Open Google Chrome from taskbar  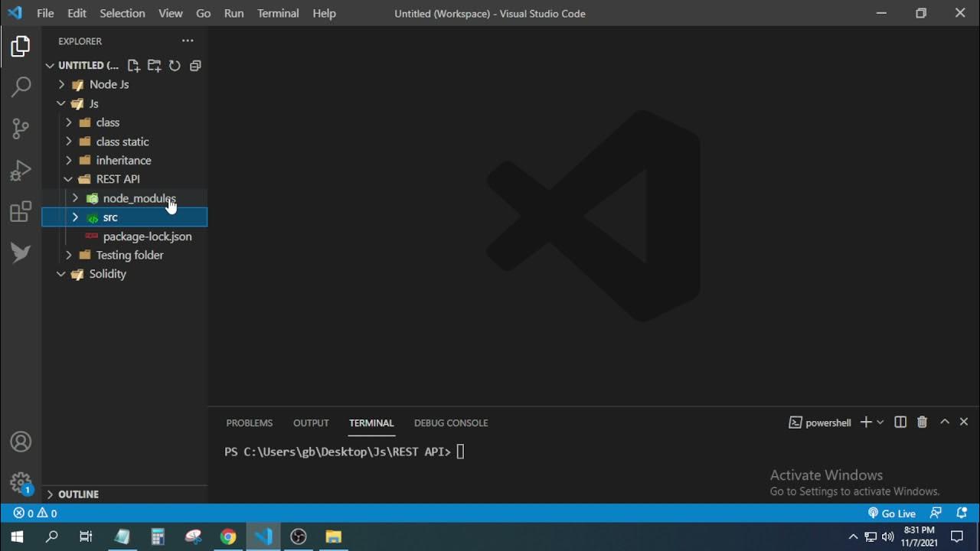coord(228,536)
